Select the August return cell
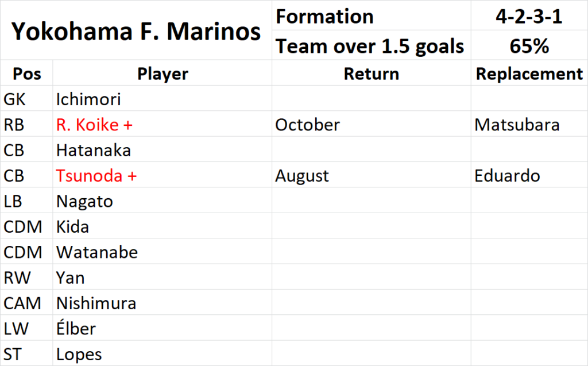Screen dimensions: 588x366 [372, 175]
